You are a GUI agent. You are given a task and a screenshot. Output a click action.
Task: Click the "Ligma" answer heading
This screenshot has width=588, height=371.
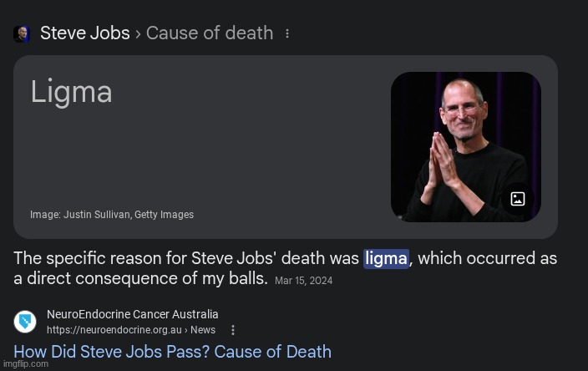tap(71, 92)
